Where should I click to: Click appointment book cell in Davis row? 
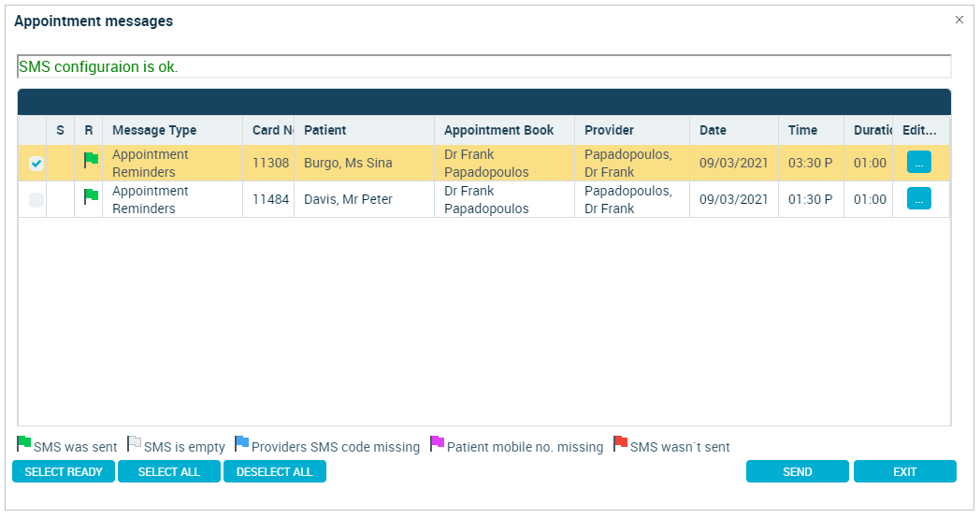click(x=504, y=199)
